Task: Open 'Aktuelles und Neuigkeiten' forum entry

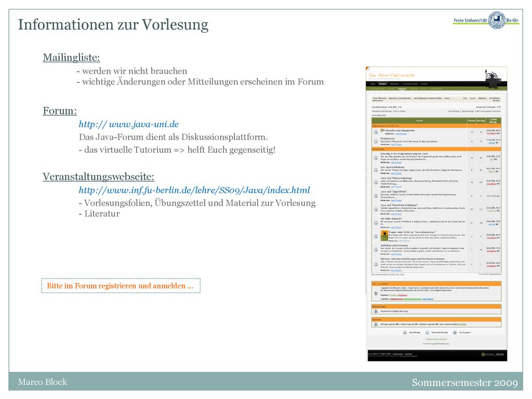Action: pos(400,130)
